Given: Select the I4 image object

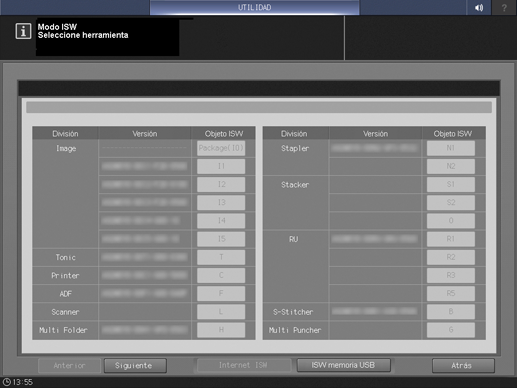Looking at the screenshot, I should pos(221,221).
